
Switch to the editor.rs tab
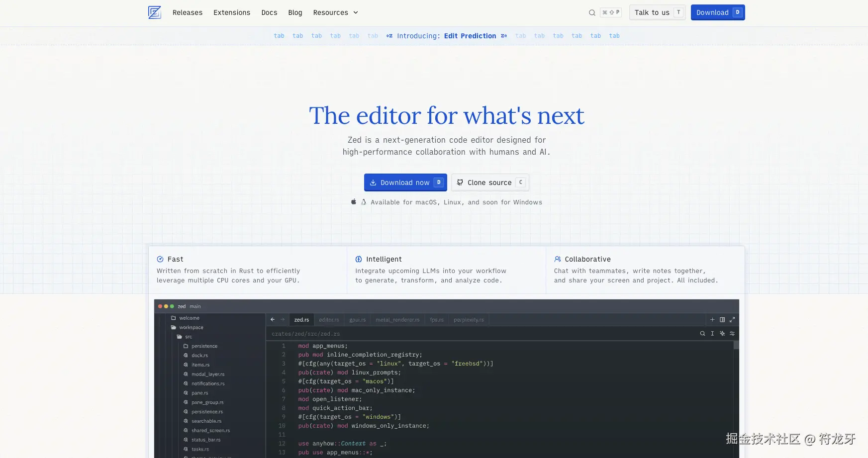tap(329, 320)
